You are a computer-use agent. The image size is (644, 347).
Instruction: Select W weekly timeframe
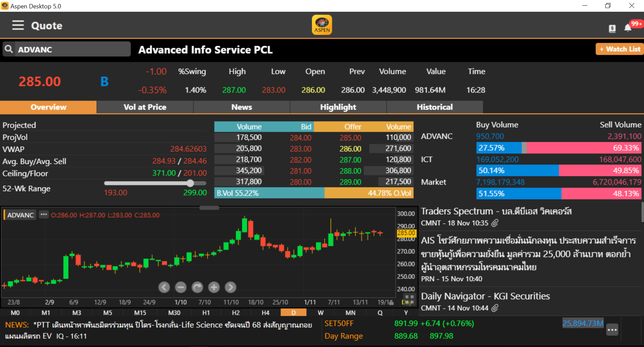click(x=321, y=312)
